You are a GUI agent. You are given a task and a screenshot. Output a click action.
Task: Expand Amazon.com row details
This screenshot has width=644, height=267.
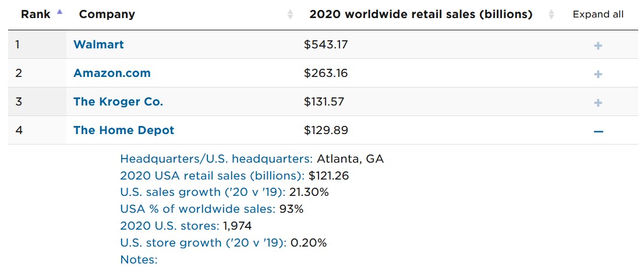598,74
